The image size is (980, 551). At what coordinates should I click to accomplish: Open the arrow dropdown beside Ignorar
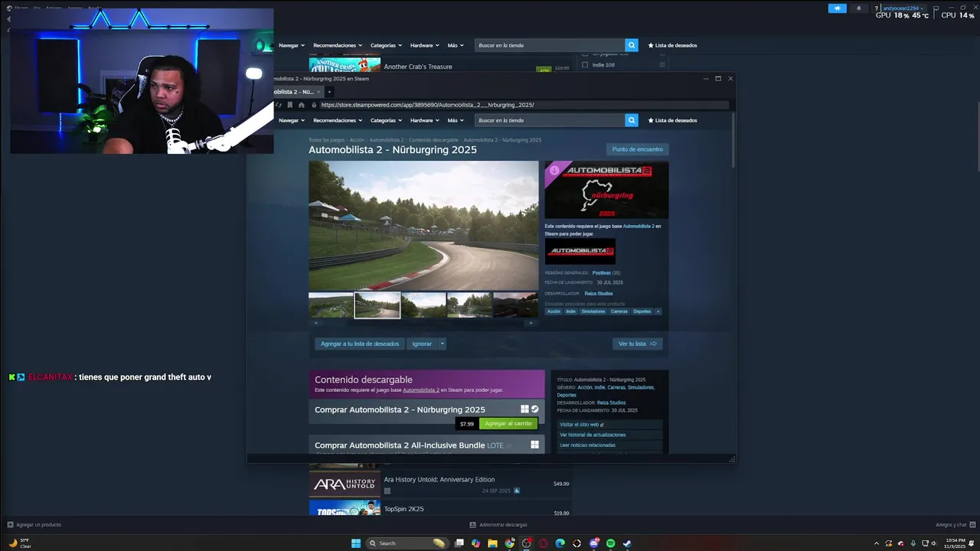[x=442, y=344]
